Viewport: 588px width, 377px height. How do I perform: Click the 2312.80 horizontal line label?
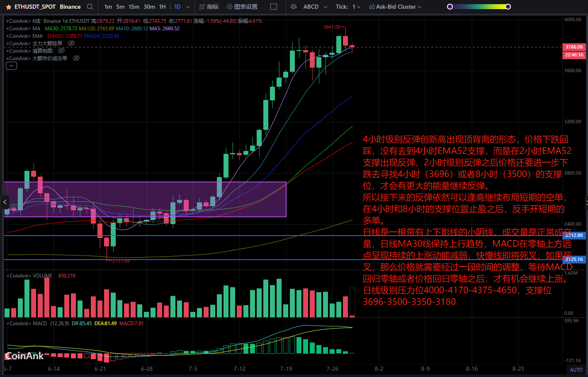[574, 235]
